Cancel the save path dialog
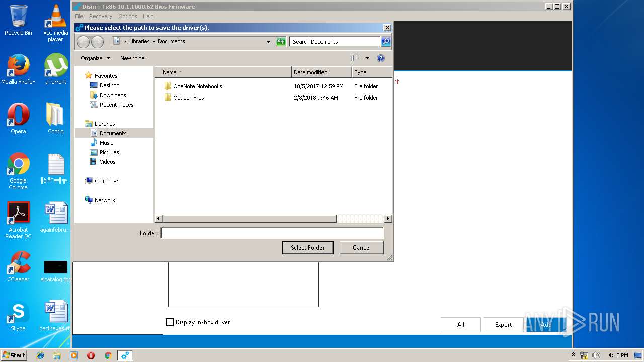The image size is (644, 362). pos(362,248)
